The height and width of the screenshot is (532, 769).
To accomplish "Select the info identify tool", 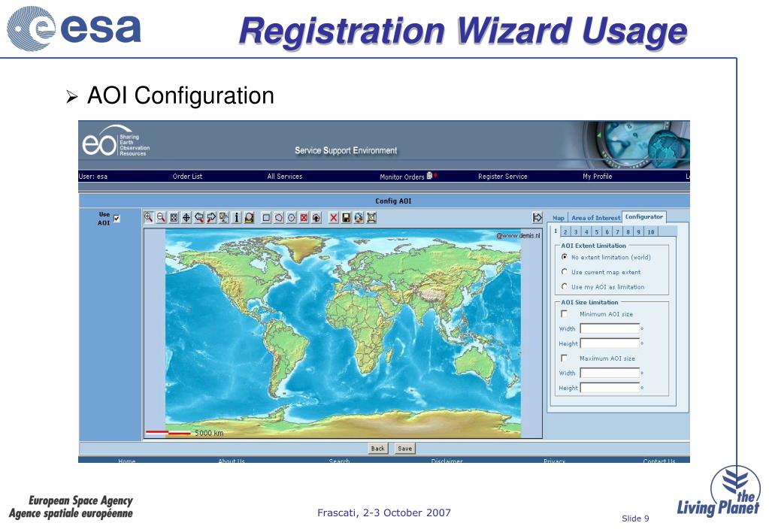I will 236,217.
